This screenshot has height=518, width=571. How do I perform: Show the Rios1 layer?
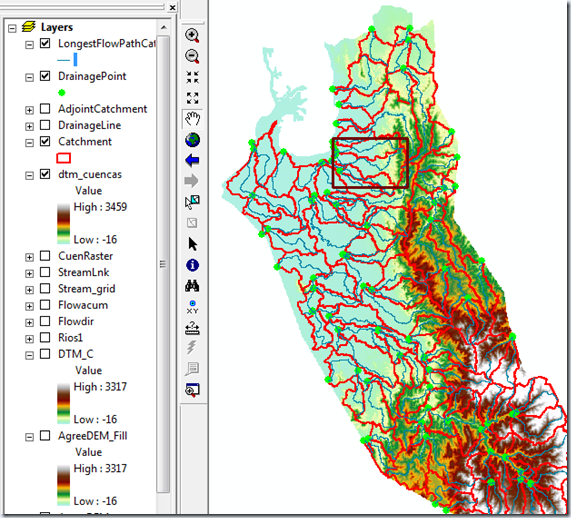pos(45,337)
